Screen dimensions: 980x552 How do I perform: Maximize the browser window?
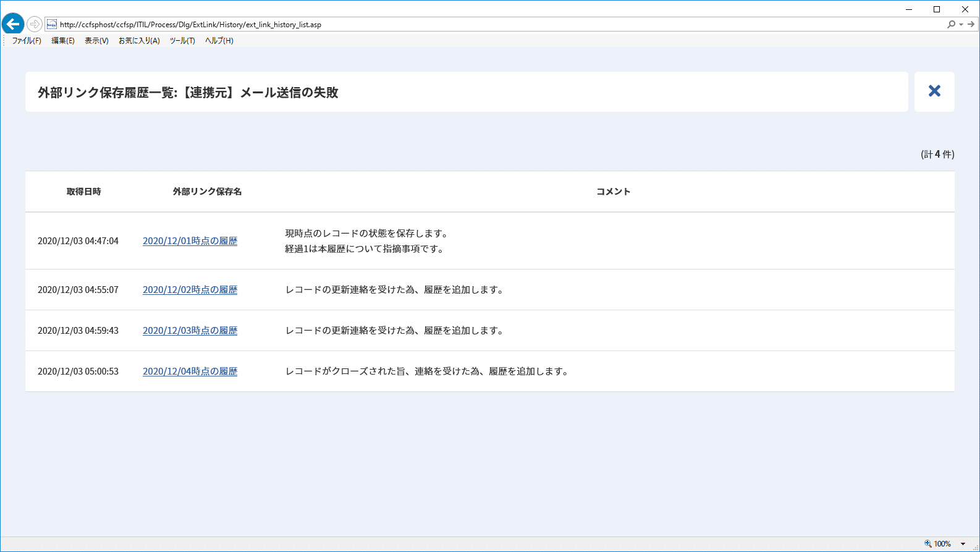(937, 9)
